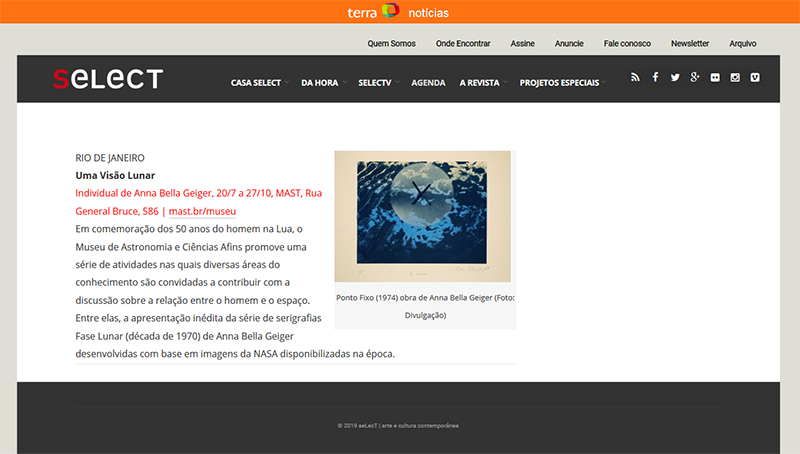Open the Da Hora menu item
The width and height of the screenshot is (800, 454).
(319, 83)
